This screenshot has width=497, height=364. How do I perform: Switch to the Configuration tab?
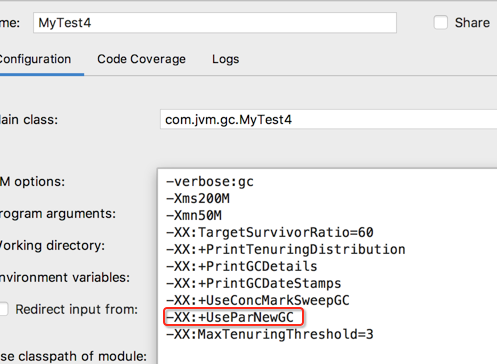click(x=35, y=59)
